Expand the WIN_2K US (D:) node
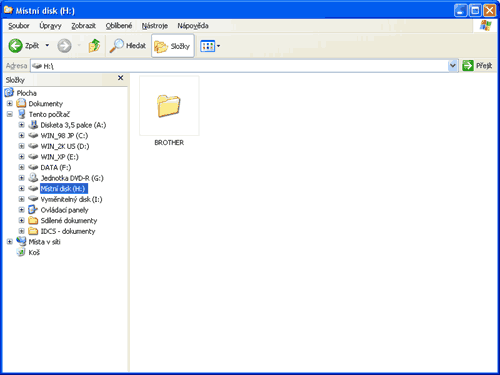This screenshot has height=375, width=500. tap(22, 146)
